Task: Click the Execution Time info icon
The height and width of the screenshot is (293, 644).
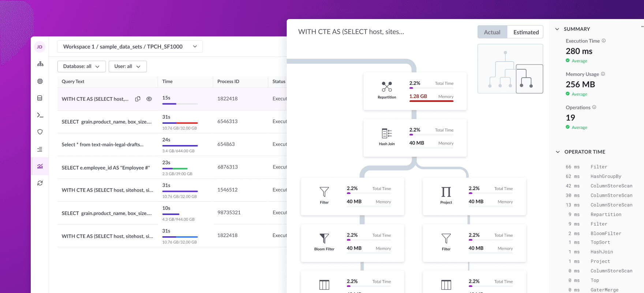Action: coord(604,41)
